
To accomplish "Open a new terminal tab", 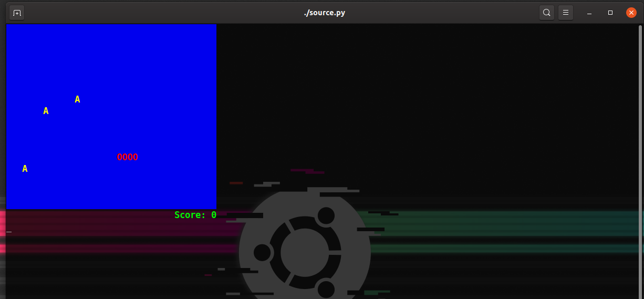I will pyautogui.click(x=17, y=13).
